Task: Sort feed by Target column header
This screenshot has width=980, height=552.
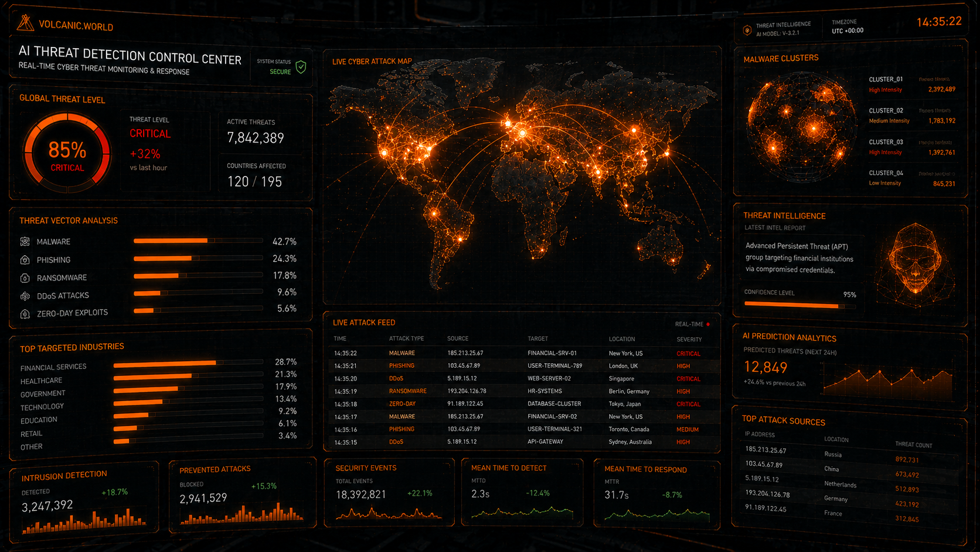Action: click(537, 338)
